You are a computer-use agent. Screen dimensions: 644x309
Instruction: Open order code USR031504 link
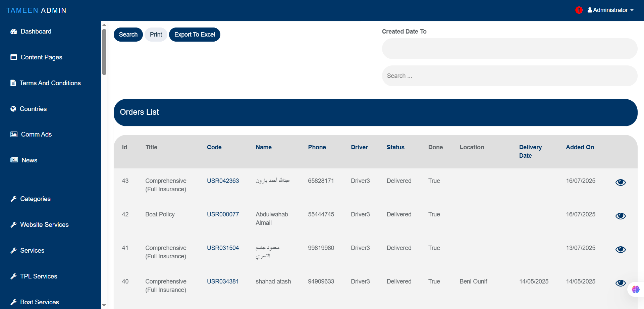(x=223, y=248)
